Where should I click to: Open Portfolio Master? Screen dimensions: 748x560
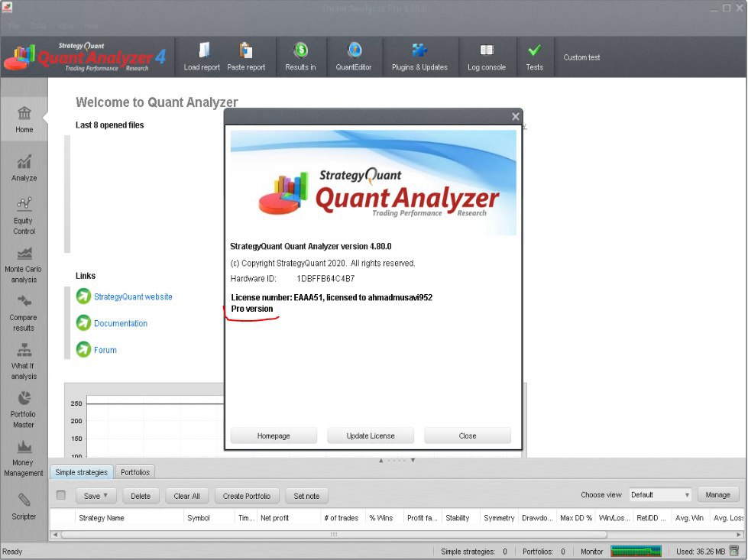click(x=24, y=409)
